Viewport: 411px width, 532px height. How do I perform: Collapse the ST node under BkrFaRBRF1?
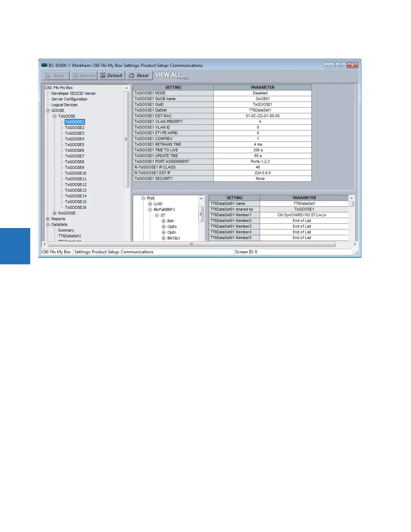(157, 215)
